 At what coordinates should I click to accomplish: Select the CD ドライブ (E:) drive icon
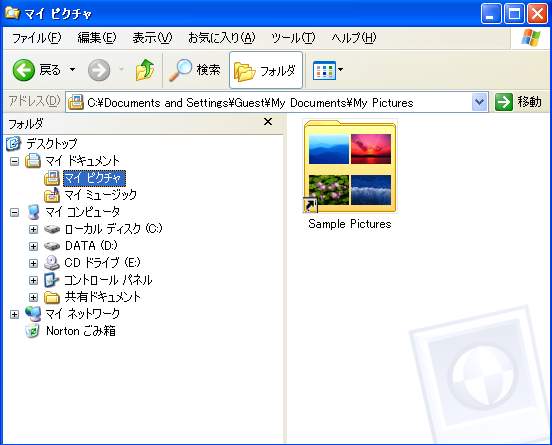tap(52, 263)
